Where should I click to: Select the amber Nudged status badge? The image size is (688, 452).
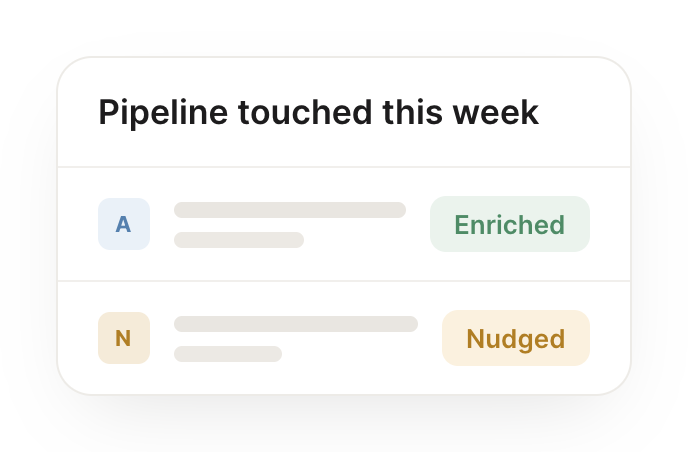516,338
